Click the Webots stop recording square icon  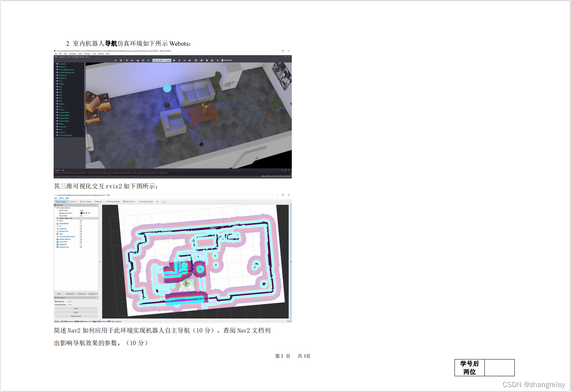201,60
